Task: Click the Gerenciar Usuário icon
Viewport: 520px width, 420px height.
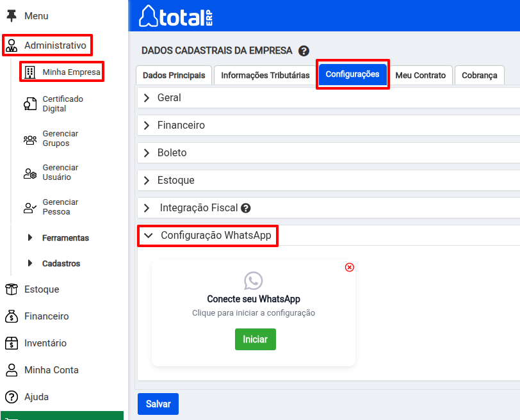Action: coord(29,173)
